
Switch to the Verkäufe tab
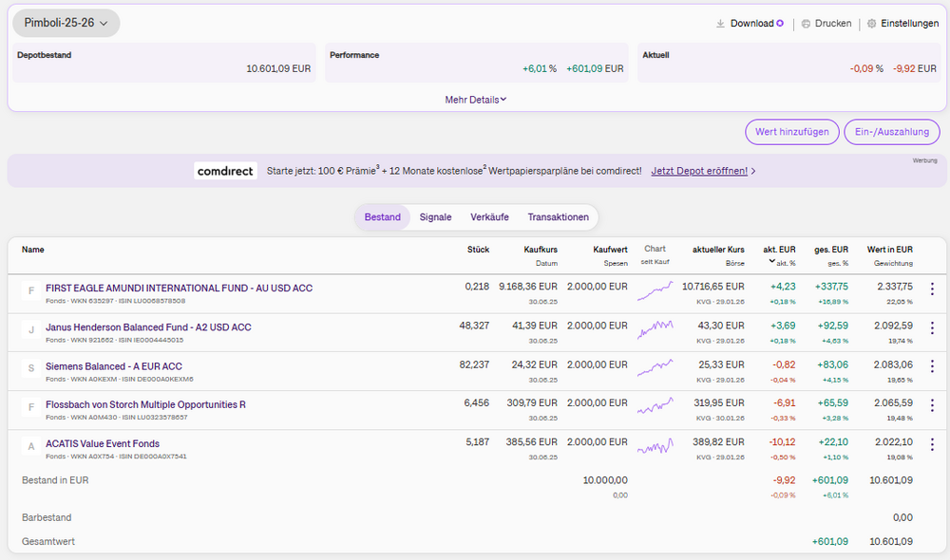pyautogui.click(x=489, y=217)
